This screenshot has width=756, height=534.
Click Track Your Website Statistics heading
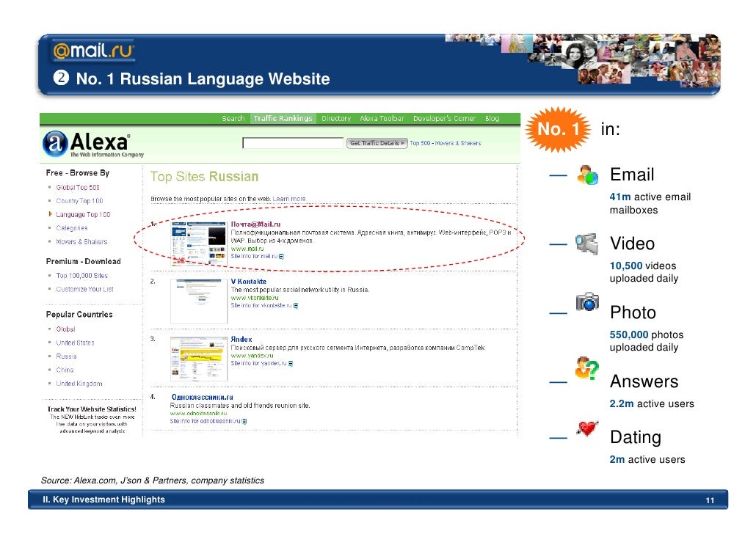coord(92,409)
